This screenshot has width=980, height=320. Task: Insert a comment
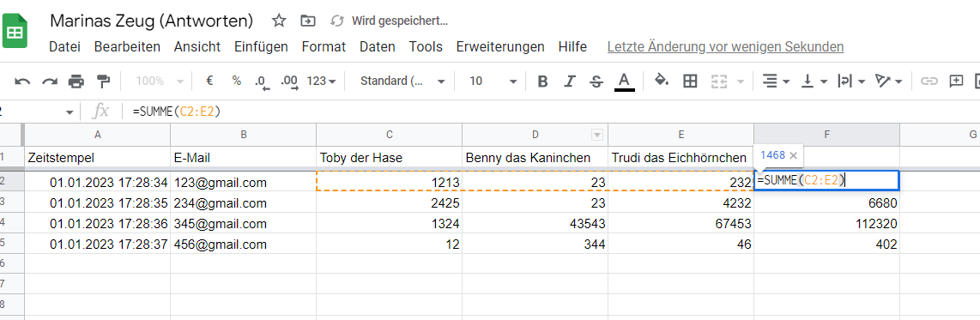(956, 82)
